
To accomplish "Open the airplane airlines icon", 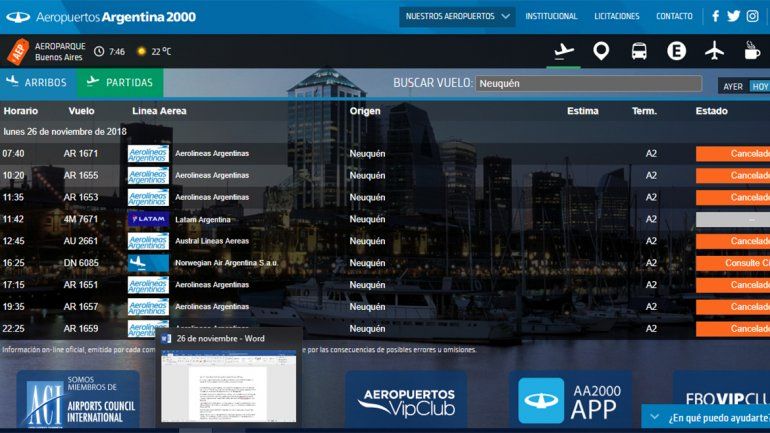I will (x=714, y=51).
